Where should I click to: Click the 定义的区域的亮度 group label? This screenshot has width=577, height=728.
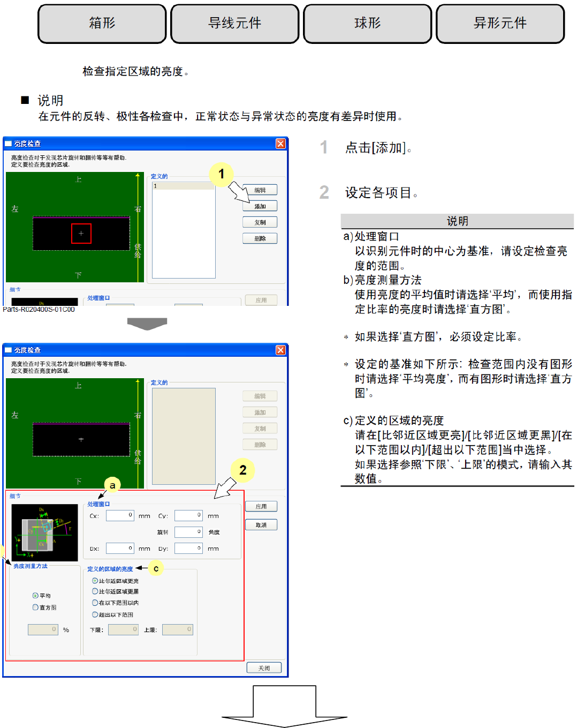[x=110, y=569]
